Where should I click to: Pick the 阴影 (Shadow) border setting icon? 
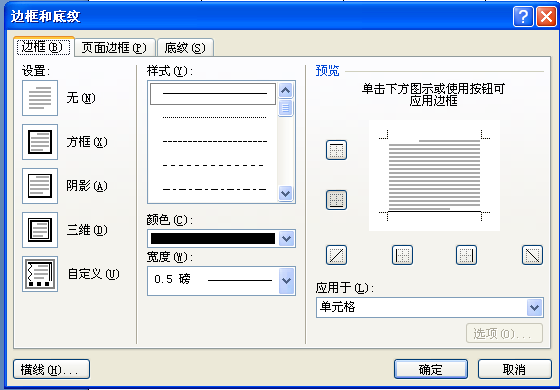[x=40, y=186]
